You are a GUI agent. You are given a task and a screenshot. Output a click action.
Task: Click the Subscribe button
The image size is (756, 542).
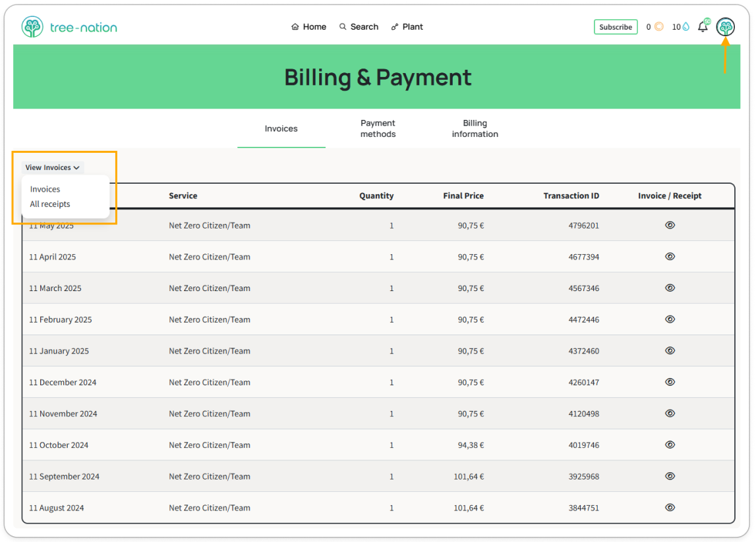point(615,26)
